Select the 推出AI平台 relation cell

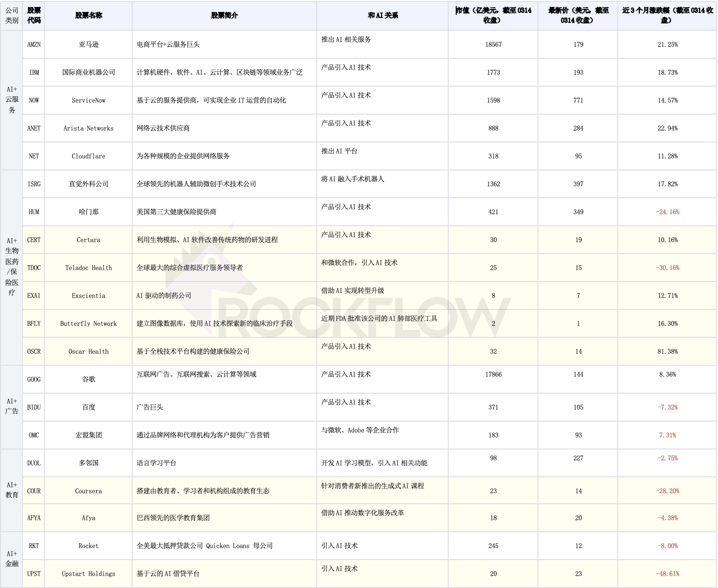click(x=382, y=156)
